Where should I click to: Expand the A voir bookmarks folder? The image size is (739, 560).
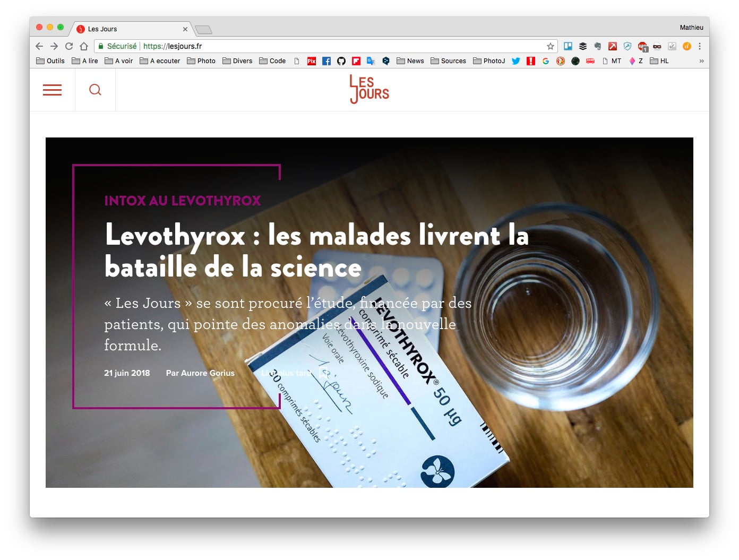click(x=119, y=61)
